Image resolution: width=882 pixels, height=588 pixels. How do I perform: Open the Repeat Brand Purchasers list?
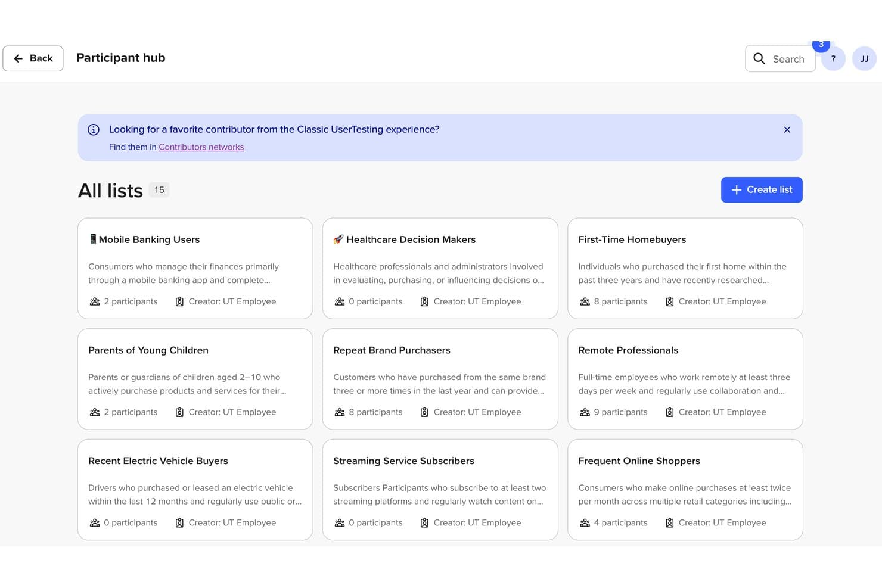coord(440,379)
